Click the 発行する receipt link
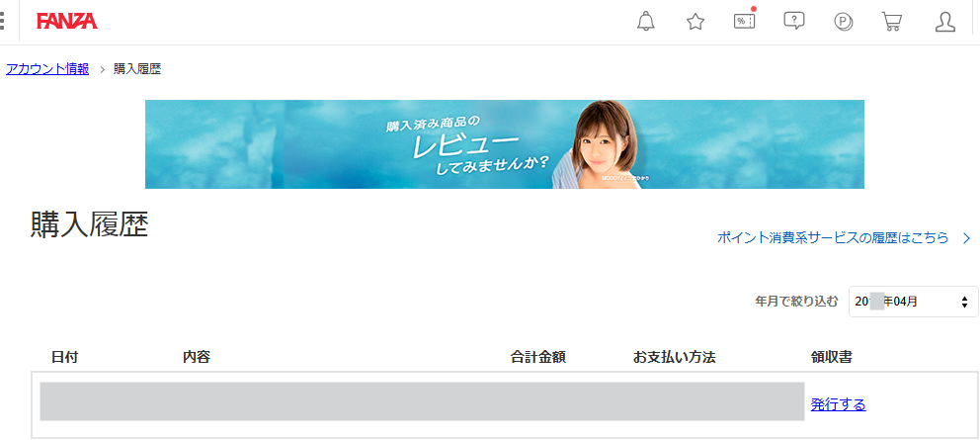 pyautogui.click(x=838, y=405)
